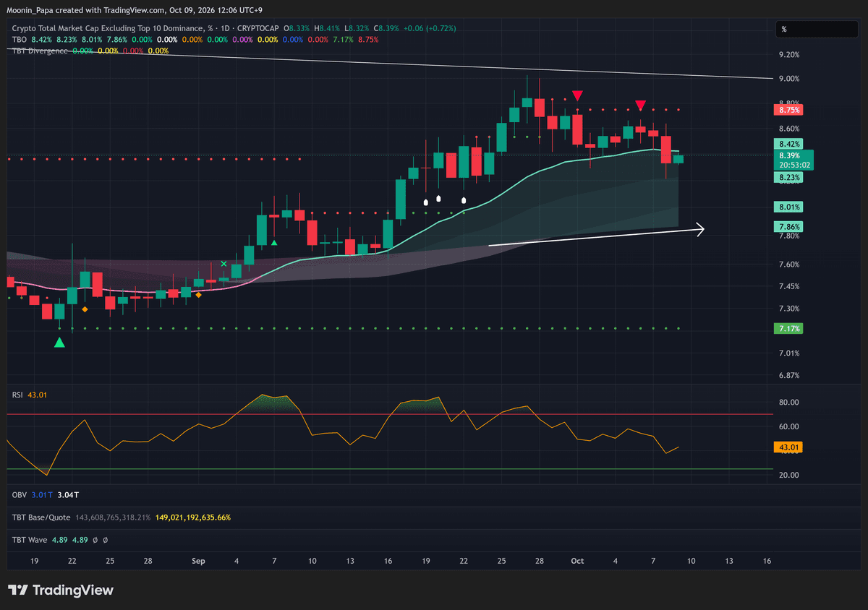868x610 pixels.
Task: Select the TBT Divergence indicator legend
Action: point(40,51)
